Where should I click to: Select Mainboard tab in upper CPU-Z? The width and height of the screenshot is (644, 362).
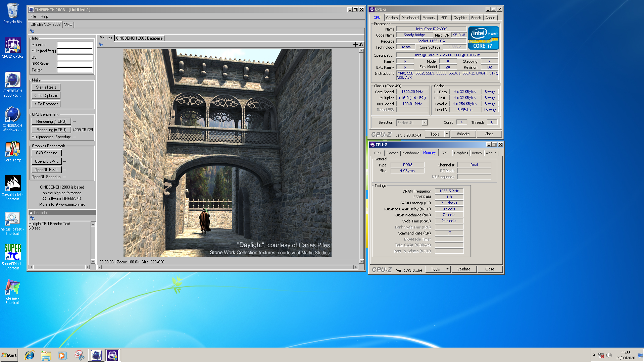coord(410,18)
